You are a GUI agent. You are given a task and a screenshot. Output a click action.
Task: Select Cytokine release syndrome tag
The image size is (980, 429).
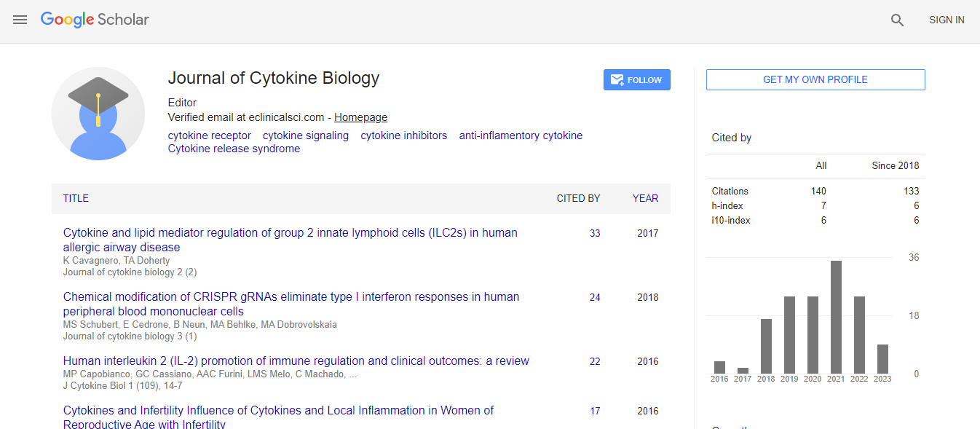tap(234, 149)
